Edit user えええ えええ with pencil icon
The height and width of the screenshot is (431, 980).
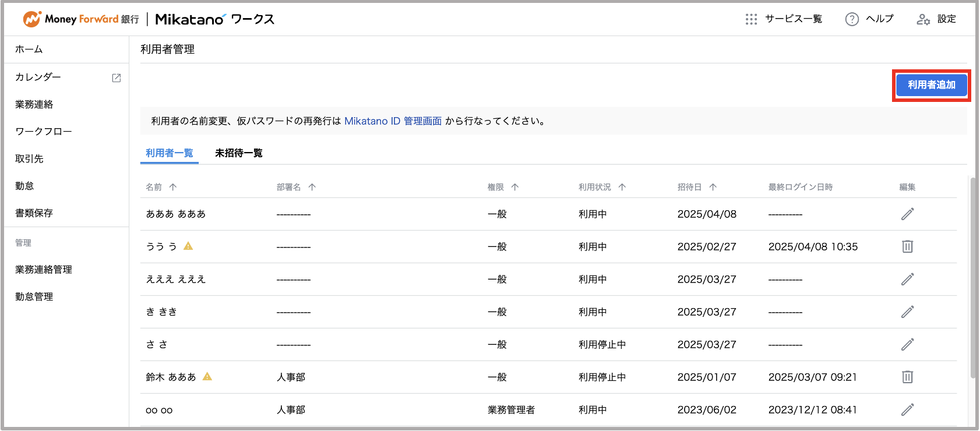pyautogui.click(x=907, y=279)
